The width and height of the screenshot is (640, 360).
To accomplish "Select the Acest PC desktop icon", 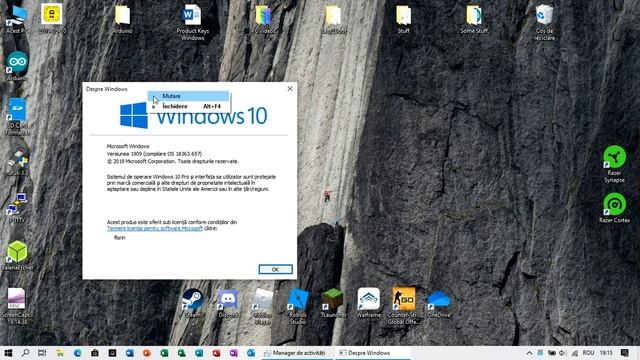I will [x=16, y=19].
